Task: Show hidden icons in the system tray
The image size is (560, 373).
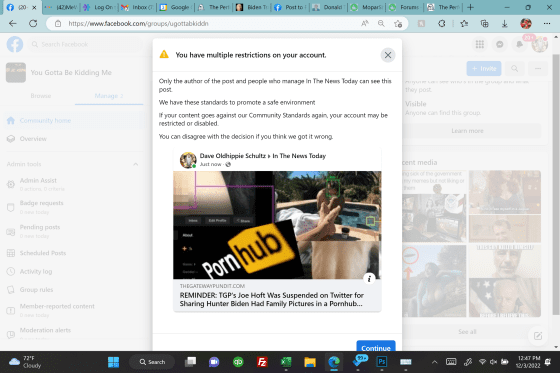Action: click(x=434, y=362)
